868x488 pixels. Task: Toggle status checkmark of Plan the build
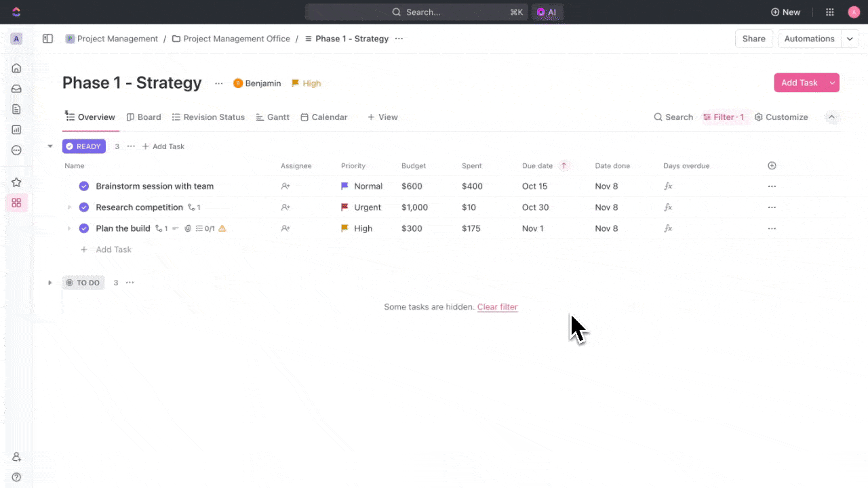[x=84, y=228]
